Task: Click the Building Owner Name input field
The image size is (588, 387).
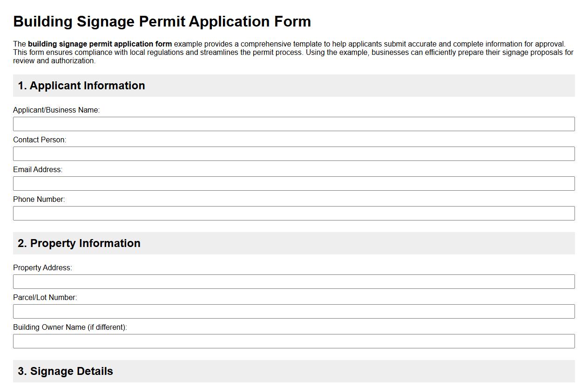Action: [294, 341]
